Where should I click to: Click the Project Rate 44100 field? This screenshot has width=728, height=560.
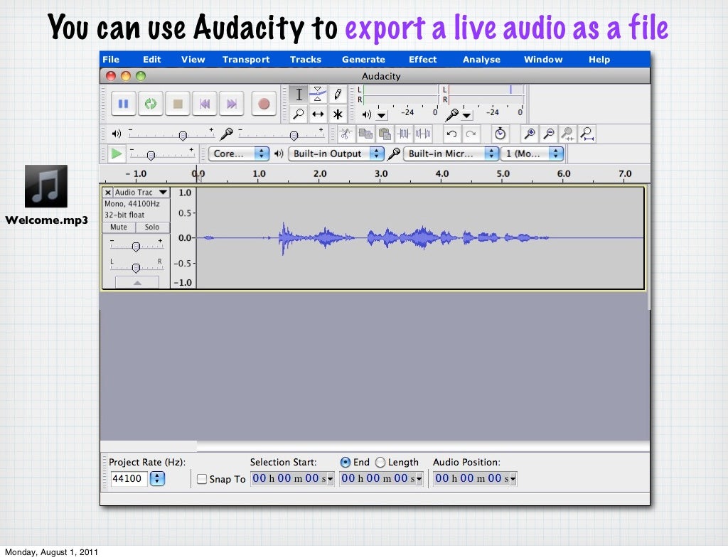(129, 478)
